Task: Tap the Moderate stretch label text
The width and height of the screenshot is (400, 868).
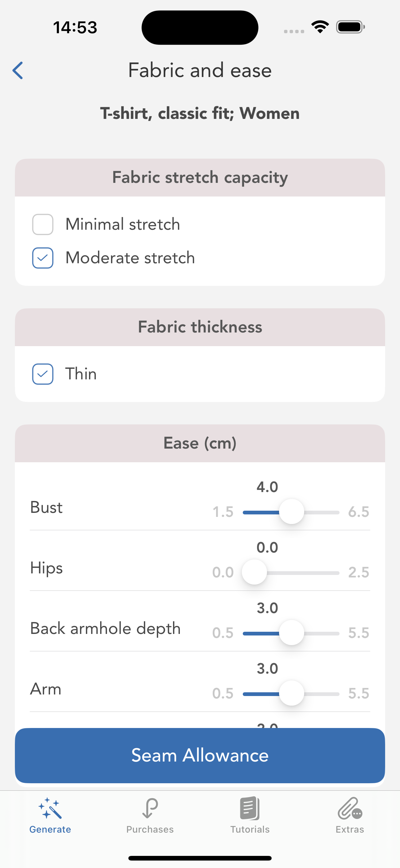Action: point(130,258)
